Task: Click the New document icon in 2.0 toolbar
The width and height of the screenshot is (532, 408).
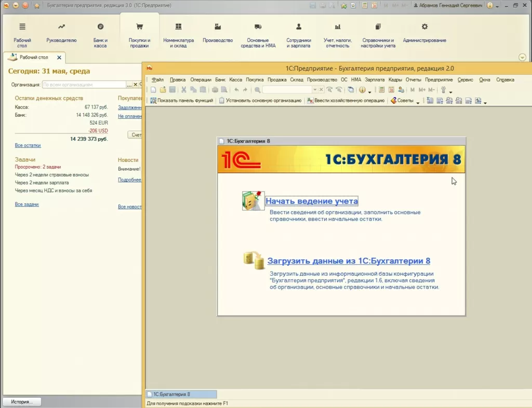Action: (153, 90)
